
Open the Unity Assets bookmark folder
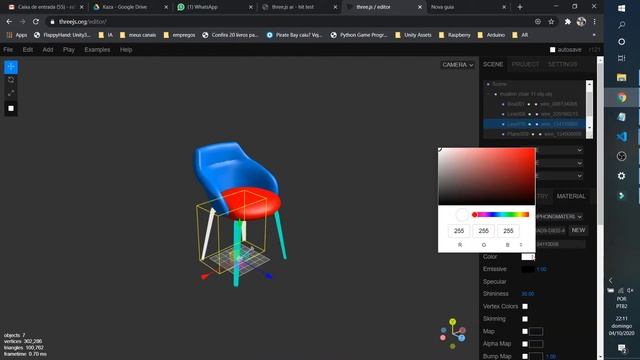coord(413,35)
